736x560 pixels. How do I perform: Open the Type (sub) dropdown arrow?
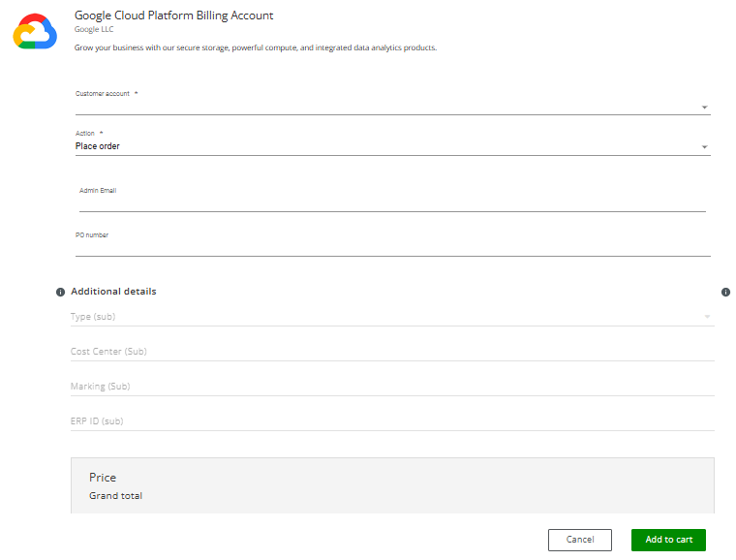coord(707,317)
